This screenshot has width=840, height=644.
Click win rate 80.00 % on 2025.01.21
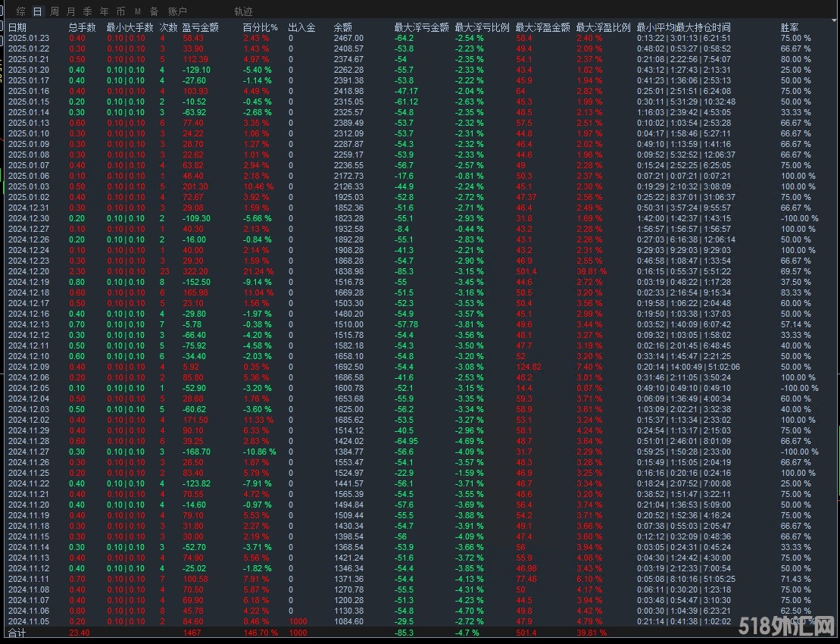[x=795, y=59]
